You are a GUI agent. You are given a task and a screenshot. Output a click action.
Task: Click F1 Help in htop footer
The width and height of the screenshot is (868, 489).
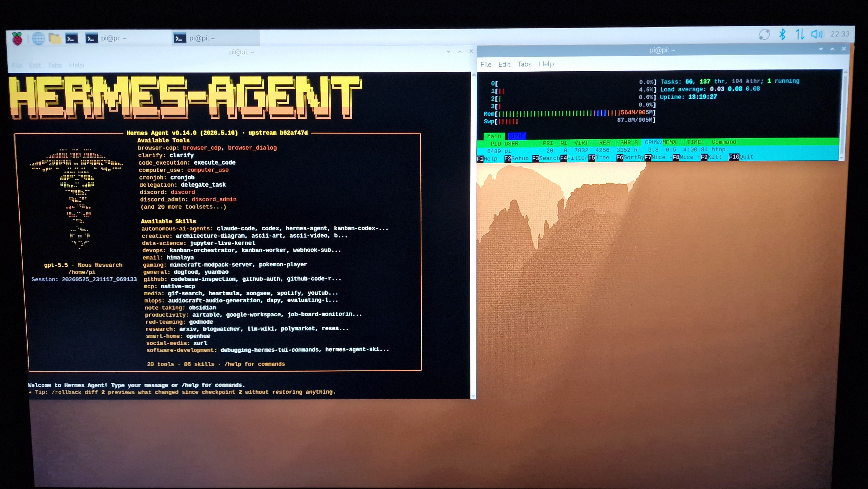point(487,159)
